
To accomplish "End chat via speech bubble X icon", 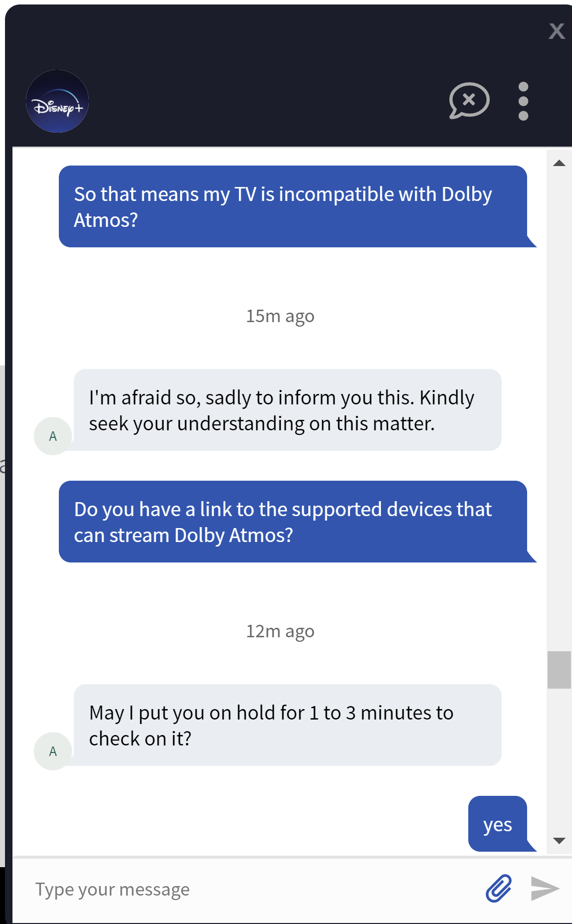I will point(469,100).
